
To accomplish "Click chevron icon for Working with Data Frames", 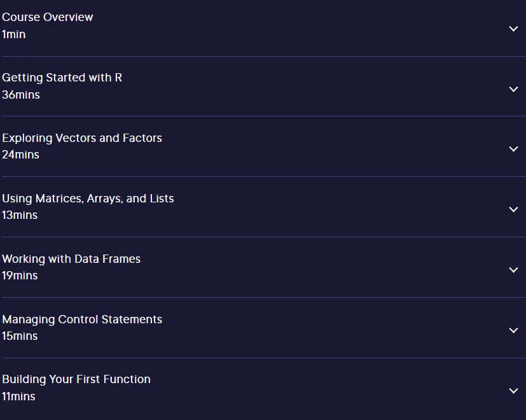I will click(x=513, y=270).
